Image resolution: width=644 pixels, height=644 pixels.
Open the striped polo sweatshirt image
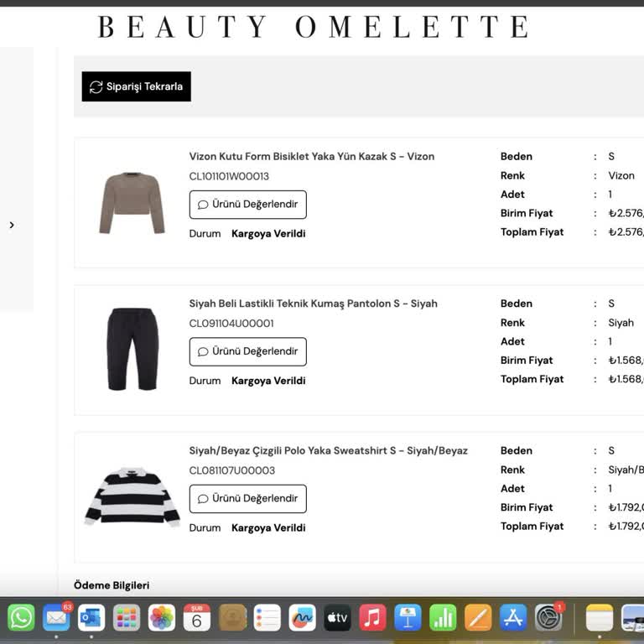point(132,496)
